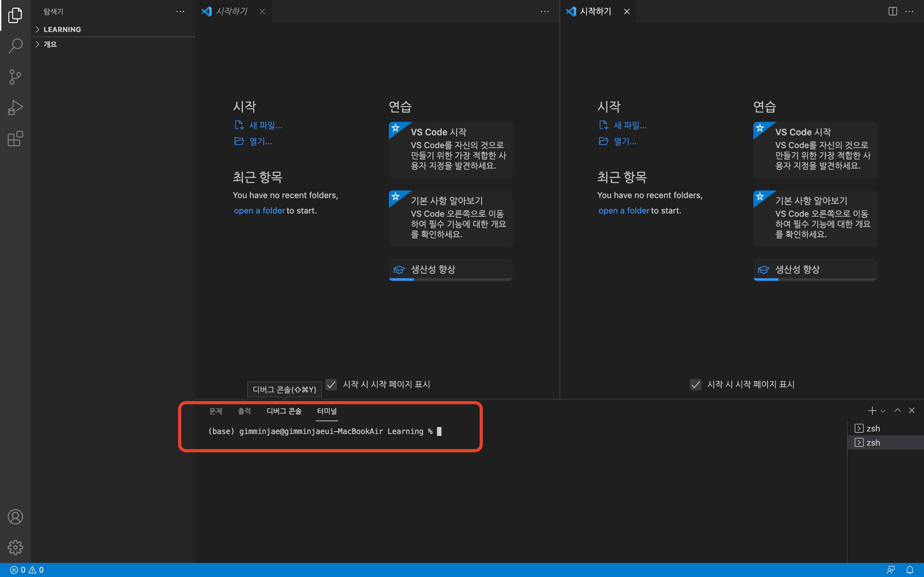The image size is (924, 577).
Task: Open the Accounts menu icon
Action: click(x=15, y=517)
